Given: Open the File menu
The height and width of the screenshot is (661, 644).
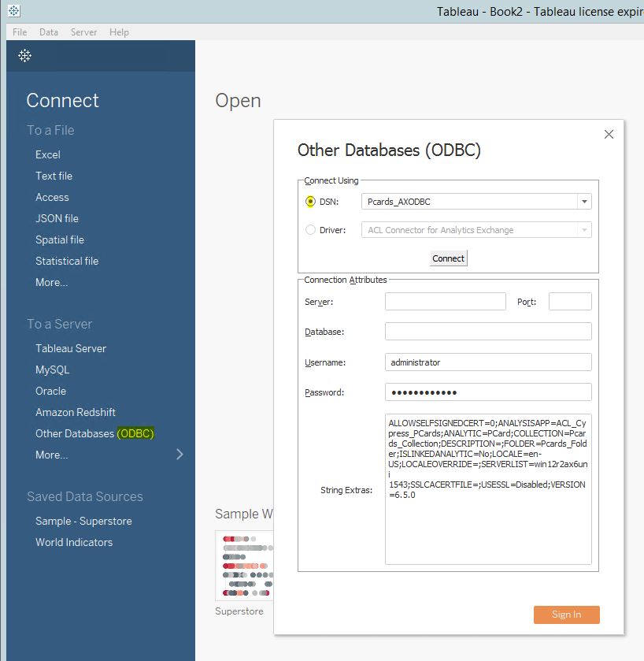Looking at the screenshot, I should (x=19, y=32).
